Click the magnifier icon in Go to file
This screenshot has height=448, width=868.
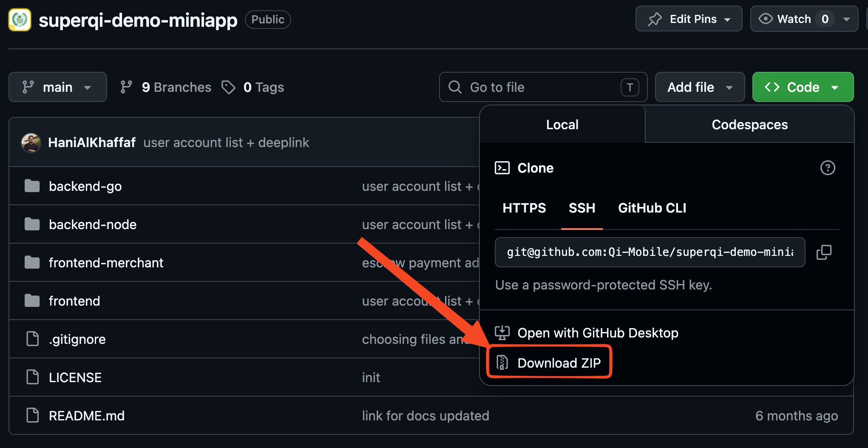455,87
